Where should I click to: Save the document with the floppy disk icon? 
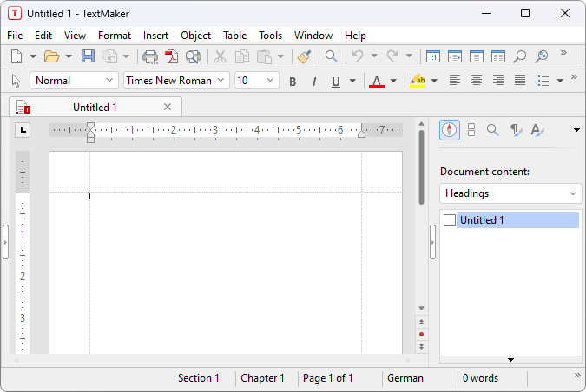coord(89,56)
